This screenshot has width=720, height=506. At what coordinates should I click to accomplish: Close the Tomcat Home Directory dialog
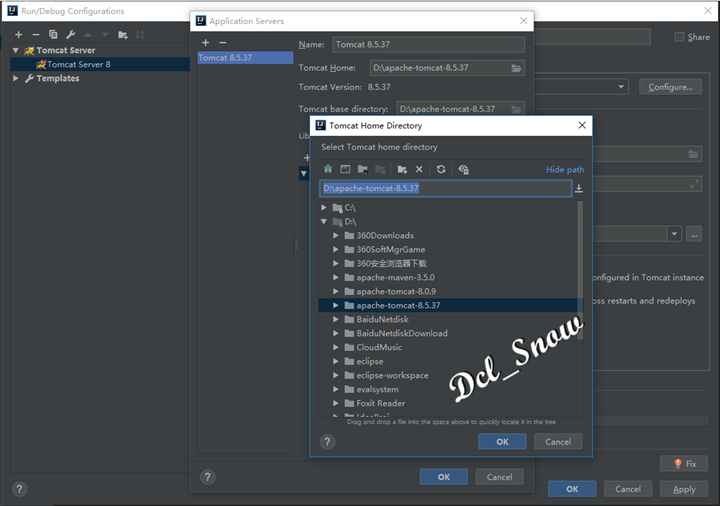[x=582, y=125]
